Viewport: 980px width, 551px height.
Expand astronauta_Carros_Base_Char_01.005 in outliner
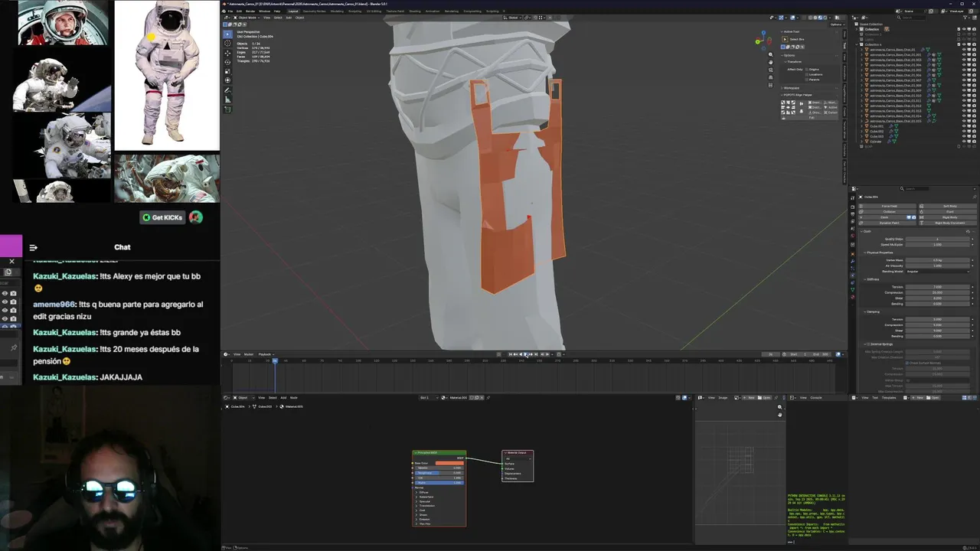861,70
